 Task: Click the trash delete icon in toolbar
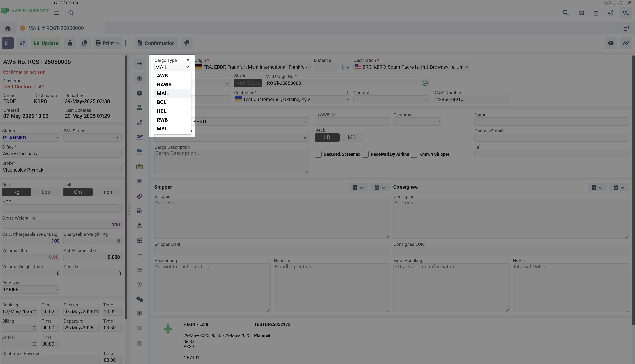70,43
